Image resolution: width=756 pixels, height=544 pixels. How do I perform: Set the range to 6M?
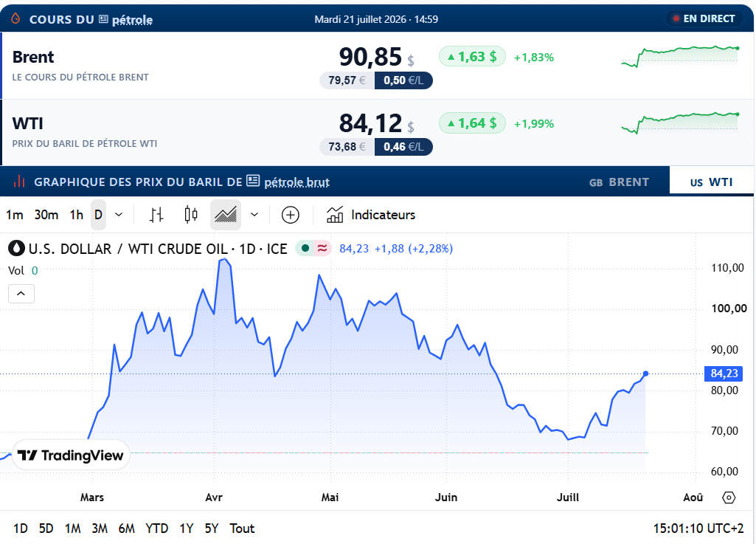coord(126,528)
